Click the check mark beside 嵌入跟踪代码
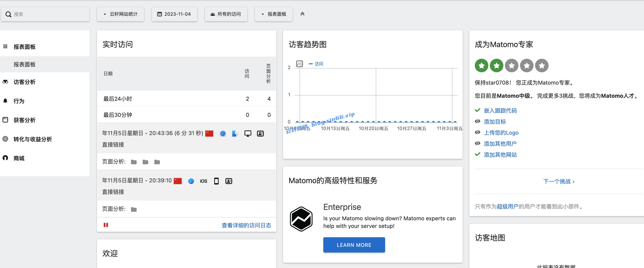Image resolution: width=644 pixels, height=268 pixels. click(478, 110)
